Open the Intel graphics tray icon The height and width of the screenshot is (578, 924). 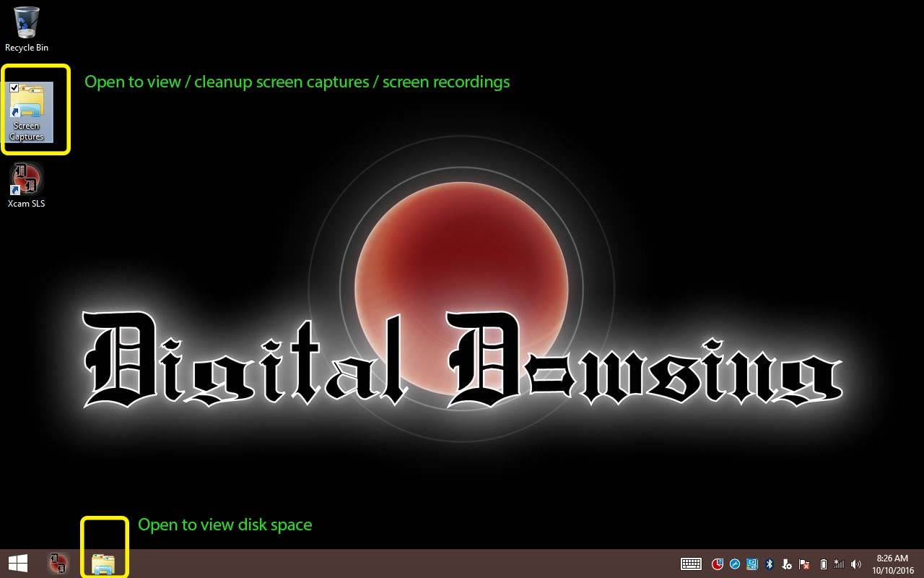pos(752,564)
